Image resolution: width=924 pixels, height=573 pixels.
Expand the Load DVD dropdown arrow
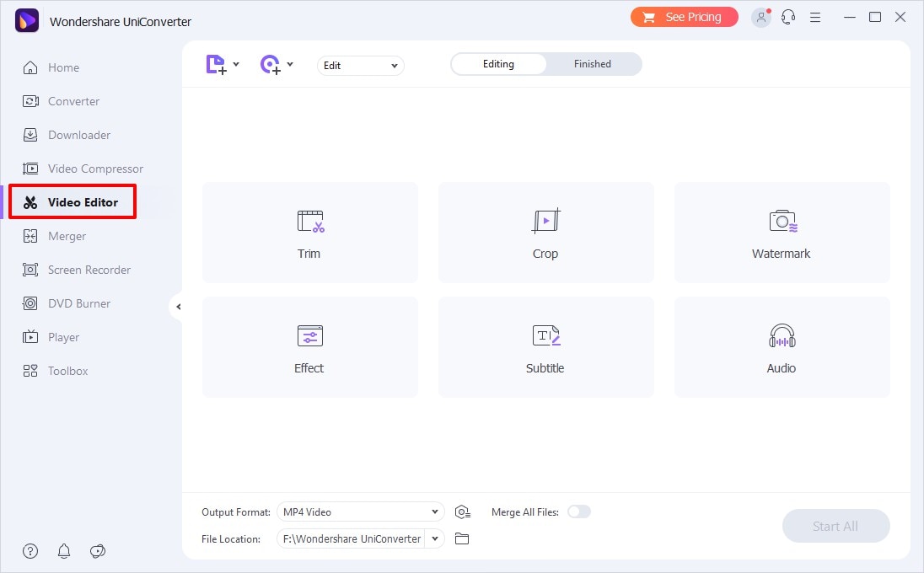pos(290,64)
